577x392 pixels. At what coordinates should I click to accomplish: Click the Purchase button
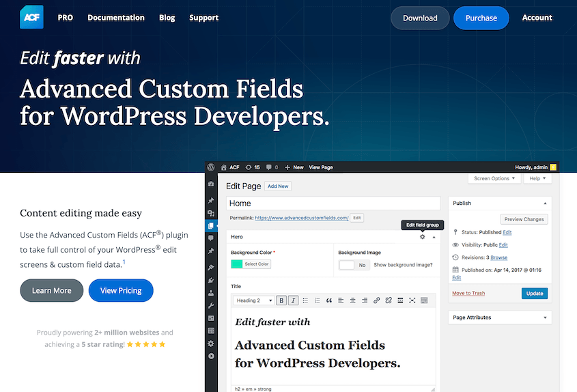coord(481,18)
